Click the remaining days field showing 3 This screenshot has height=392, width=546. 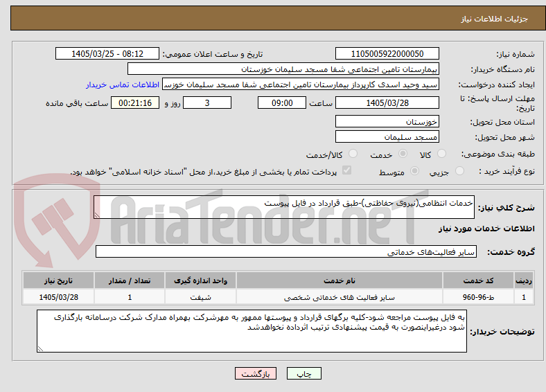pyautogui.click(x=207, y=103)
